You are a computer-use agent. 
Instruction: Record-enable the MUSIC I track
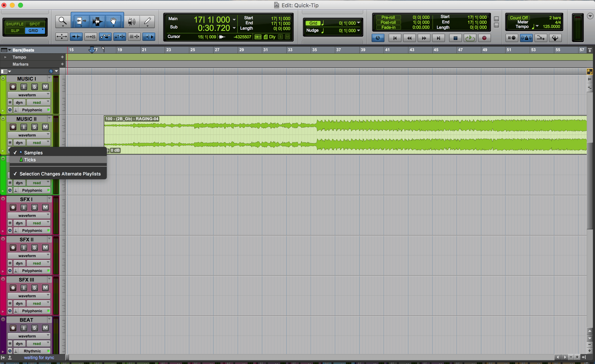[x=13, y=87]
